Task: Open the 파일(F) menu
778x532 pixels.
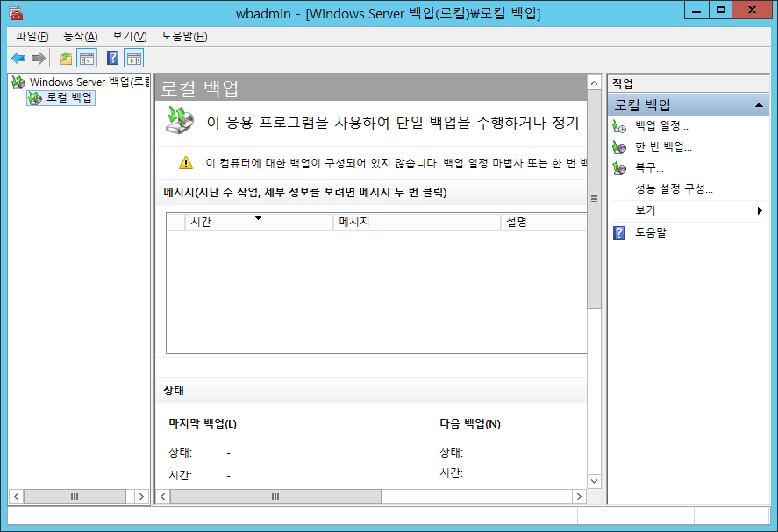Action: click(32, 36)
